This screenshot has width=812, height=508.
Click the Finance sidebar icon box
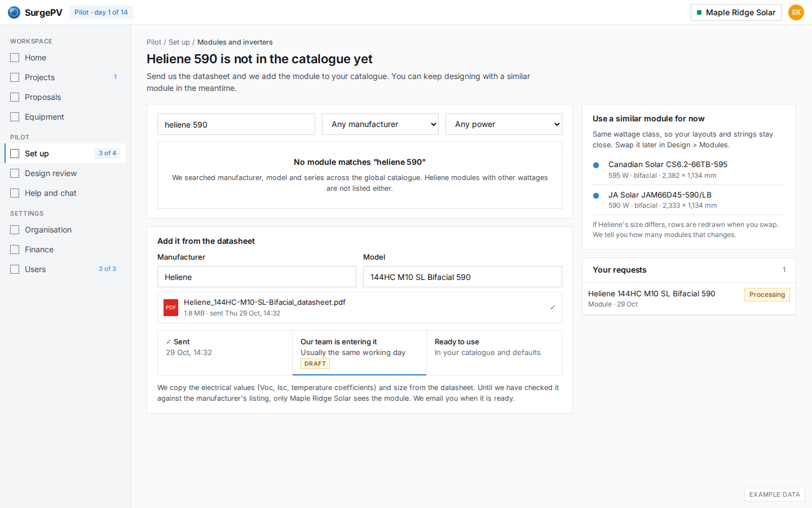coord(15,249)
